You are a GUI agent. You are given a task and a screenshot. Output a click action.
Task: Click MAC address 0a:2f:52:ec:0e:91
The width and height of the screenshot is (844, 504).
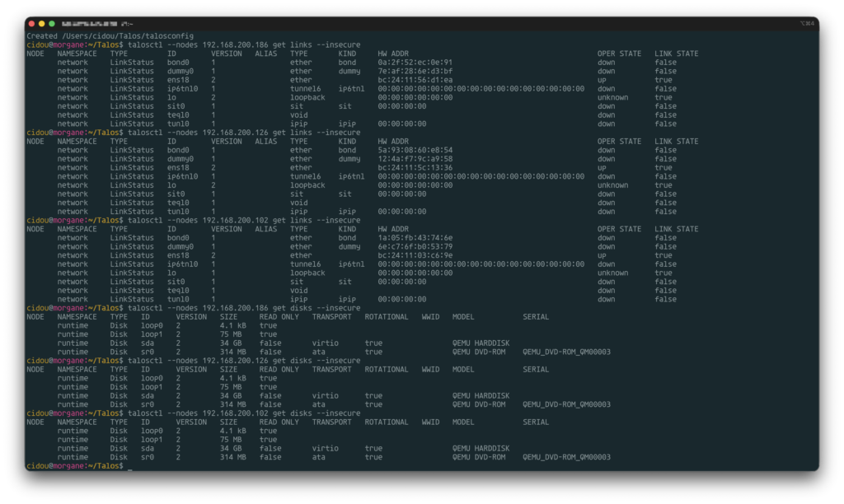click(x=415, y=63)
